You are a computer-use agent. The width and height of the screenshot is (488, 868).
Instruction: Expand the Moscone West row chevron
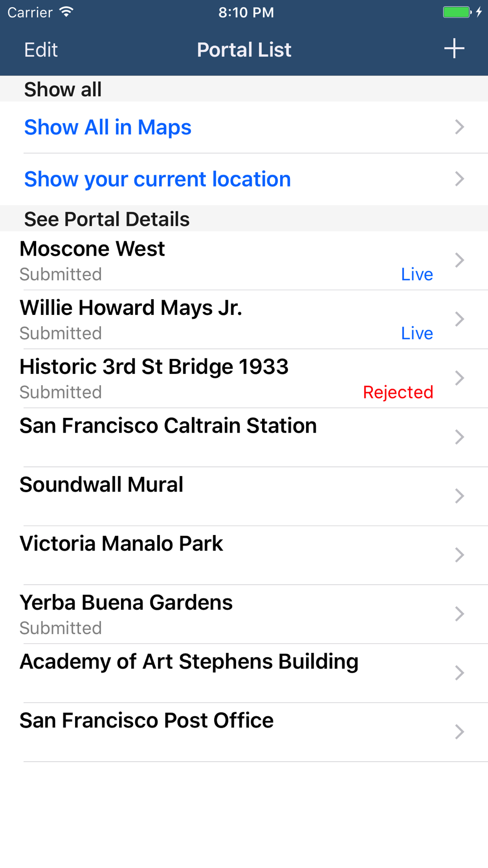coord(459,260)
